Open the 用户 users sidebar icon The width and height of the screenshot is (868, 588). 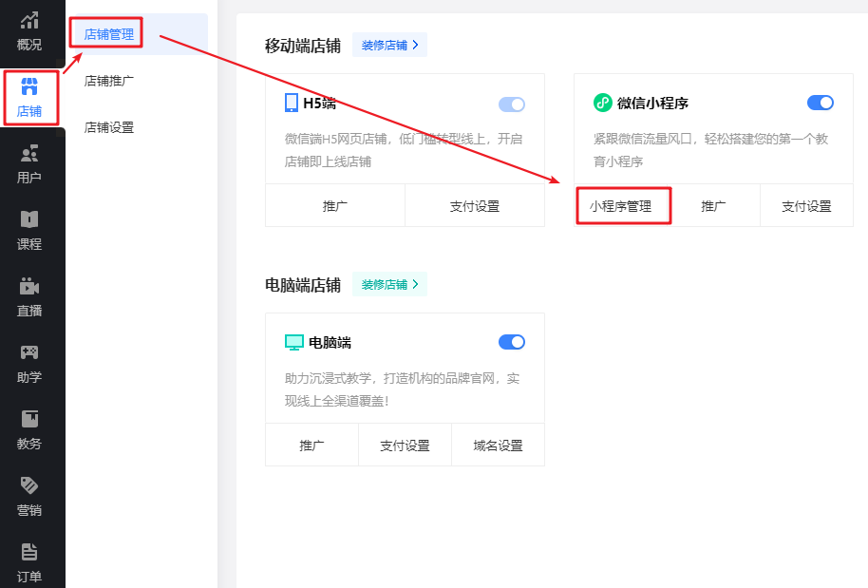point(29,153)
